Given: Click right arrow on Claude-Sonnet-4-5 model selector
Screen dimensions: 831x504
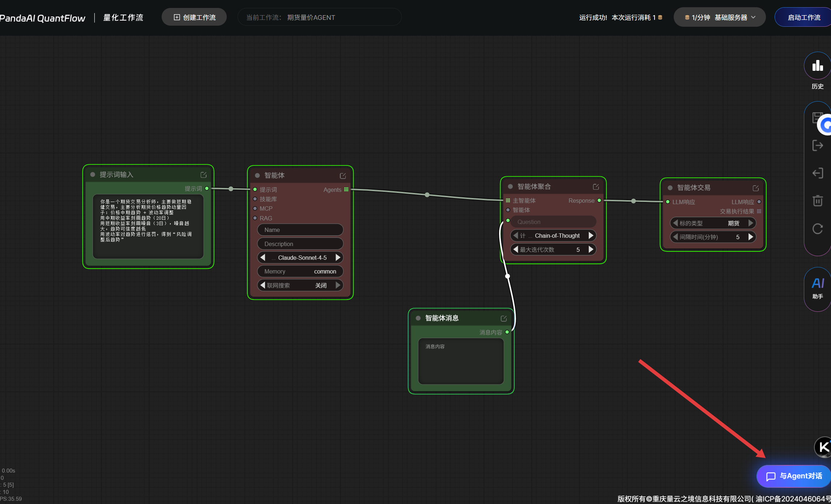Looking at the screenshot, I should click(x=338, y=258).
